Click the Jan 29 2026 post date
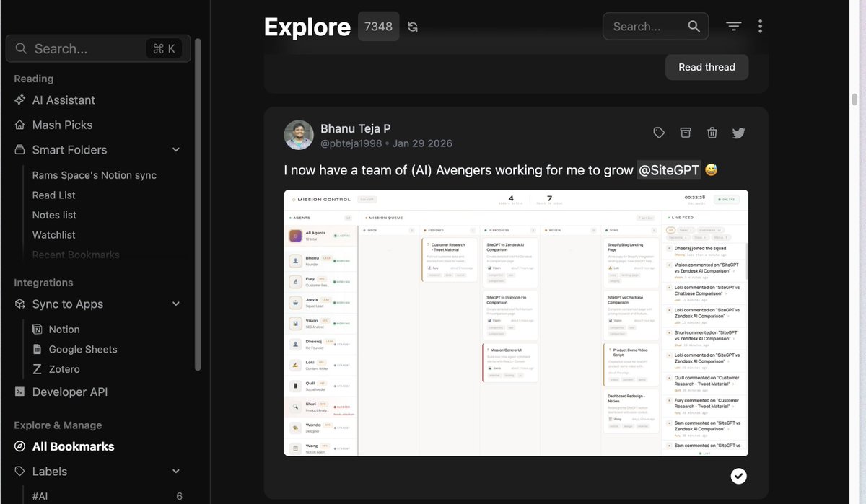 [422, 143]
